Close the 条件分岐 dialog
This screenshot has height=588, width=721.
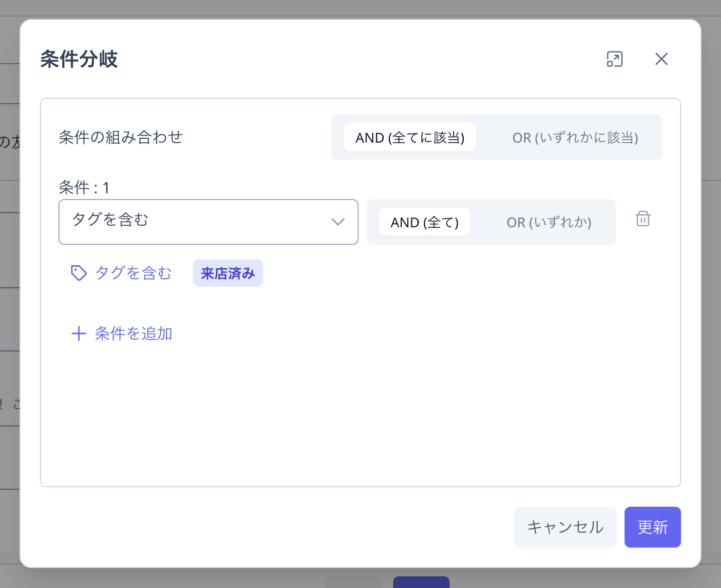pyautogui.click(x=661, y=59)
